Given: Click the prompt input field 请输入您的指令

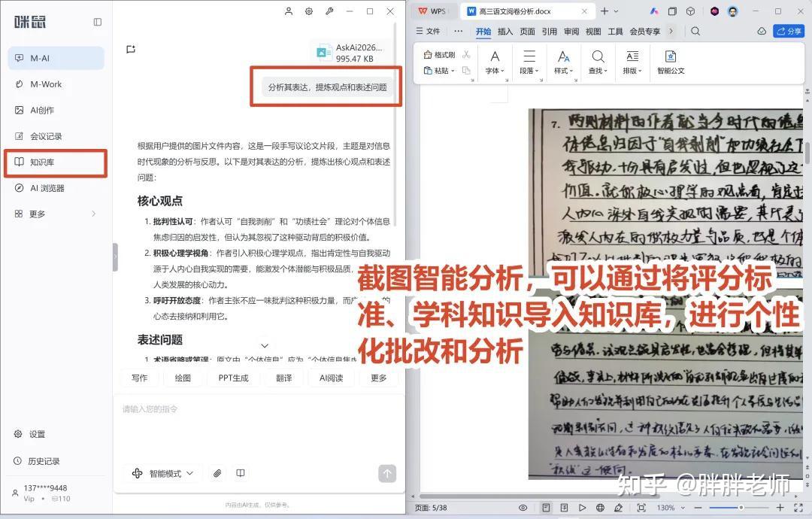Looking at the screenshot, I should tap(259, 427).
